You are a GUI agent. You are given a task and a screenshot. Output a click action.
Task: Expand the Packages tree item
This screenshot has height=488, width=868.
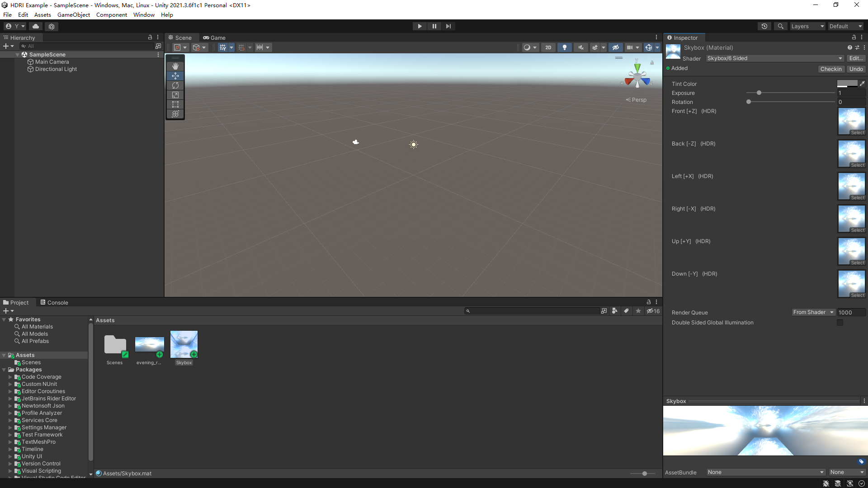[x=5, y=370]
